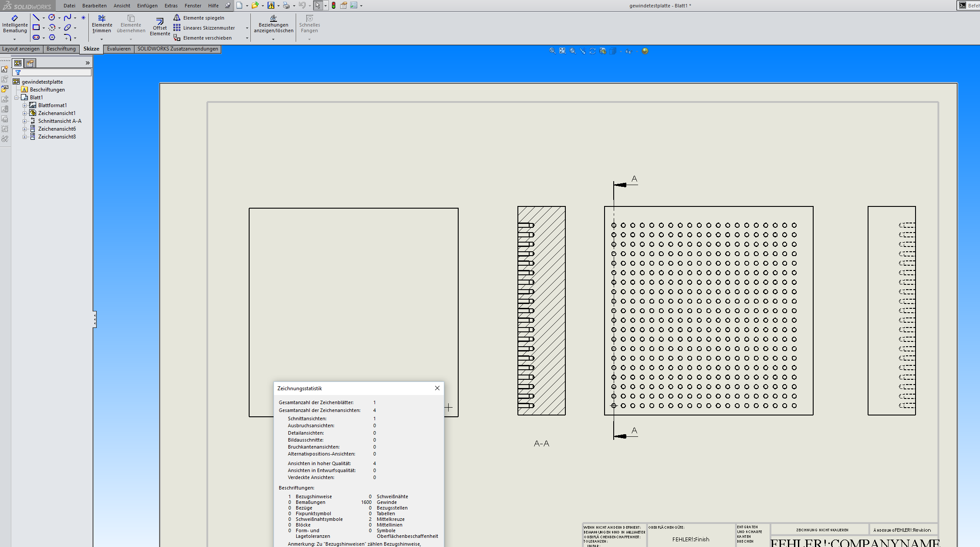This screenshot has height=547, width=980.
Task: Switch to the FeatureManager tree tab
Action: (18, 63)
